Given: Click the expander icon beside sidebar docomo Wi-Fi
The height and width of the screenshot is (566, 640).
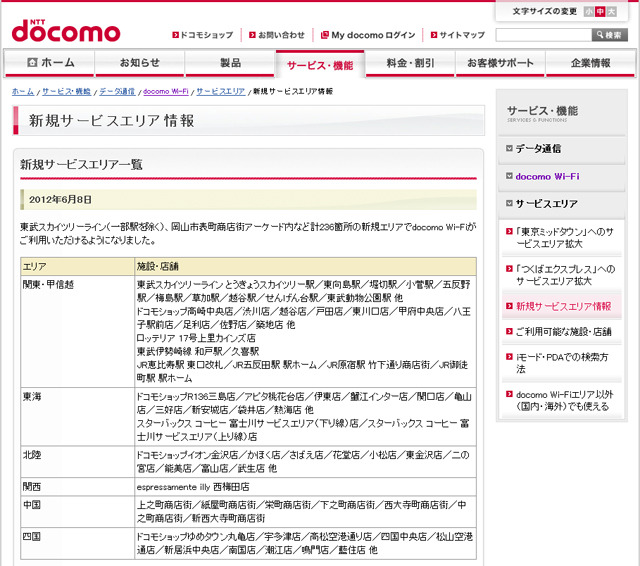Looking at the screenshot, I should coord(509,176).
